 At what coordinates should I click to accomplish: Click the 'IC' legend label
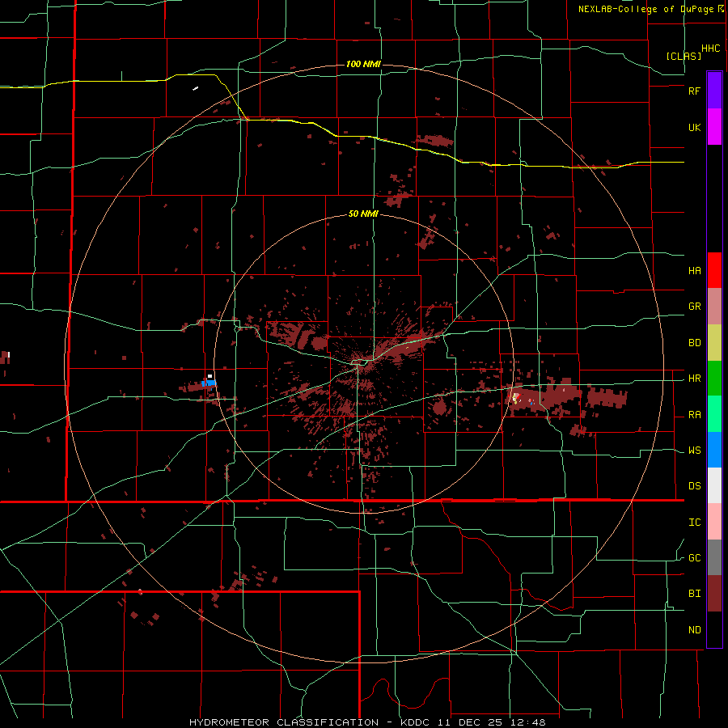[695, 523]
